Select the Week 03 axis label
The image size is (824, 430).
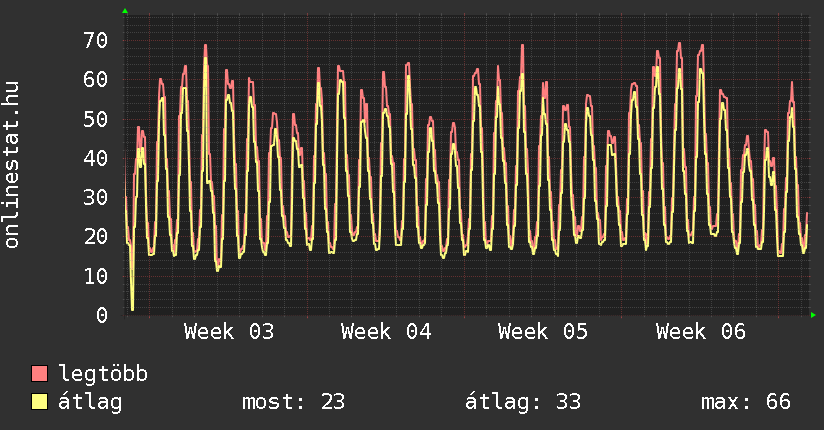[x=229, y=332]
